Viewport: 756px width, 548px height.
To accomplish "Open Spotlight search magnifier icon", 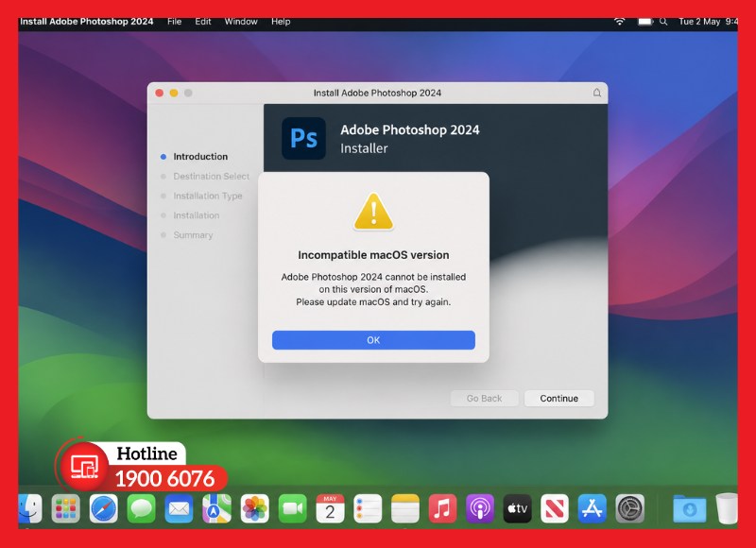I will click(663, 22).
